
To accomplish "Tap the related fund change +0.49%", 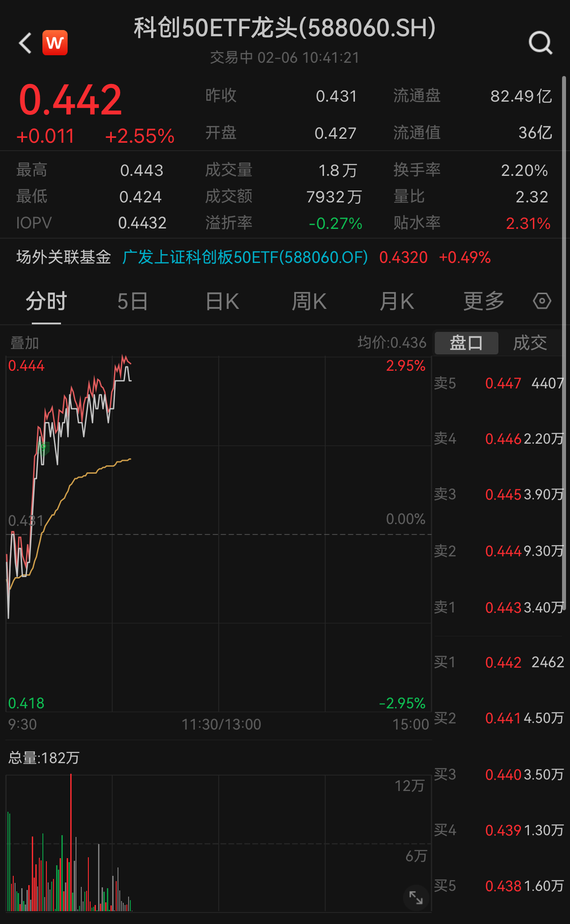I will [x=465, y=257].
